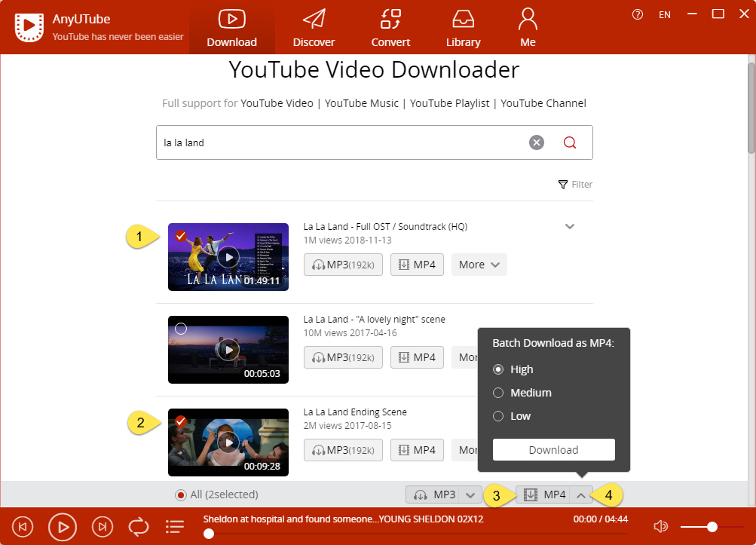756x545 pixels.
Task: Download Full OST Soundtrack as MP3 192k
Action: 343,265
